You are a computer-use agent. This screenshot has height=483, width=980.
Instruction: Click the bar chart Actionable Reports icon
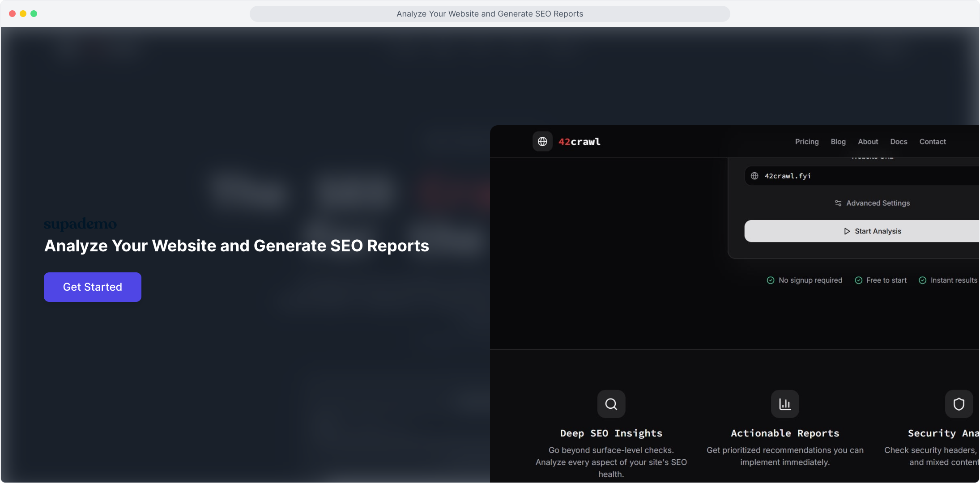785,404
